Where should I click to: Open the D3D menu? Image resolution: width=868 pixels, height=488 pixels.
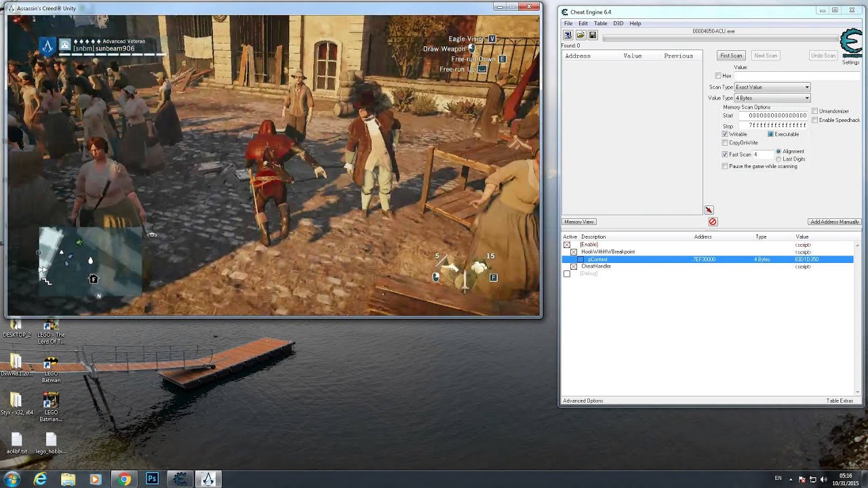[618, 23]
